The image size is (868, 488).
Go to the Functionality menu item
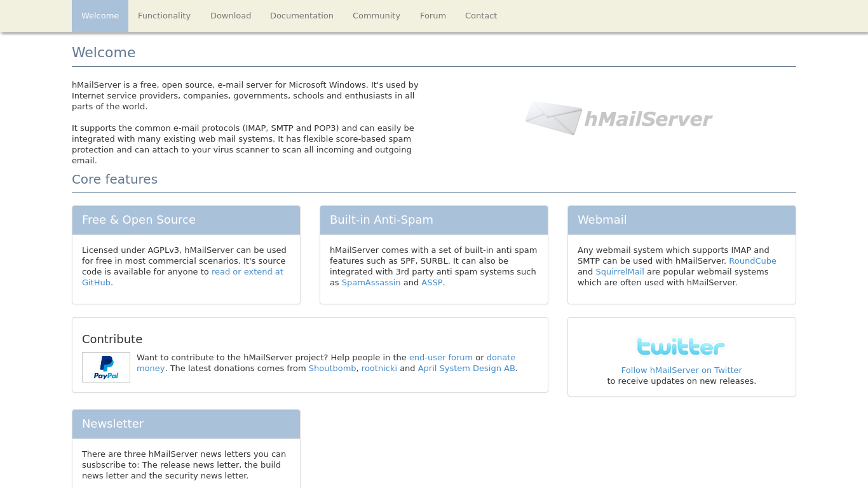[x=164, y=16]
